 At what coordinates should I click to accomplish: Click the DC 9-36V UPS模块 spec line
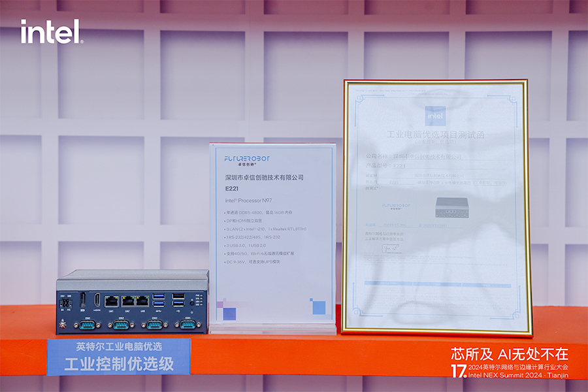point(252,262)
